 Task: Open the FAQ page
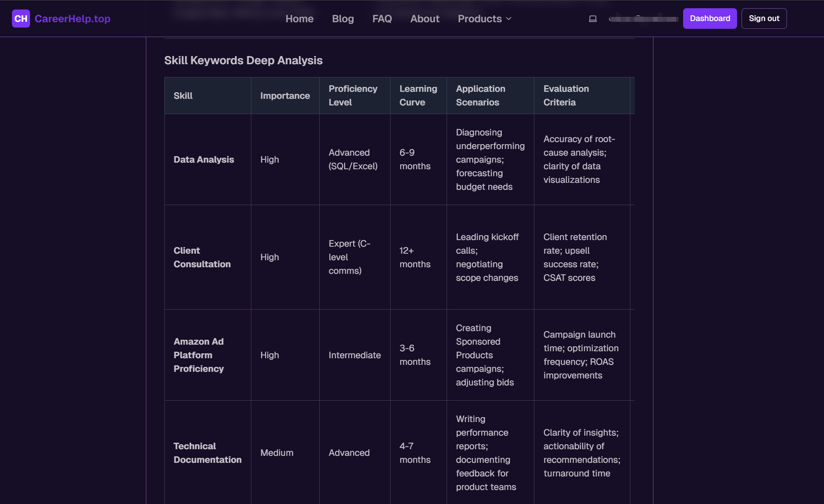(x=382, y=19)
